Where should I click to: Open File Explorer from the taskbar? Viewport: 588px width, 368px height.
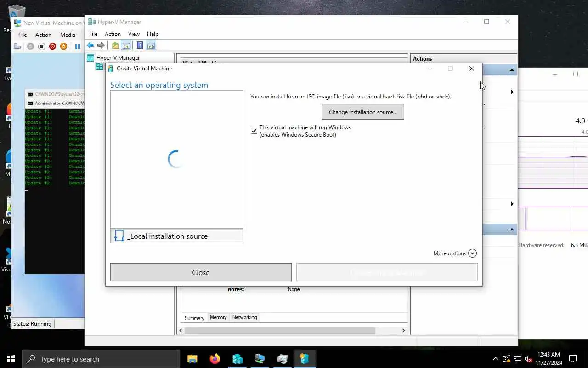(192, 359)
